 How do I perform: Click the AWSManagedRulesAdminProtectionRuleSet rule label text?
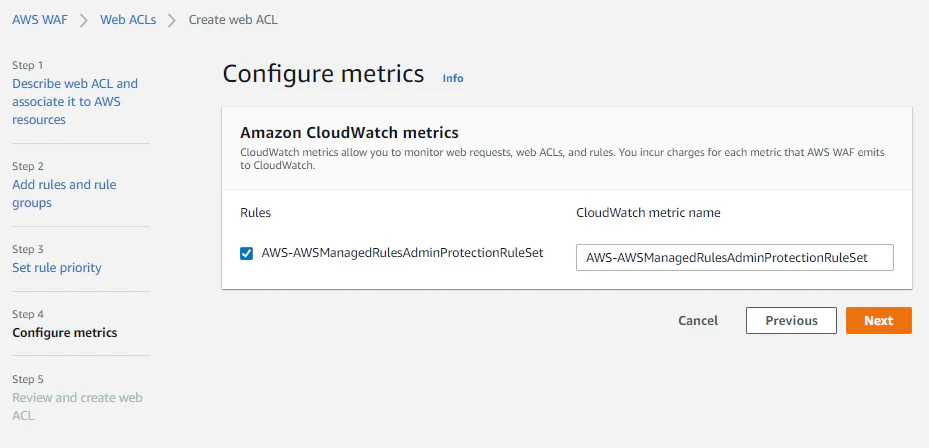(402, 253)
